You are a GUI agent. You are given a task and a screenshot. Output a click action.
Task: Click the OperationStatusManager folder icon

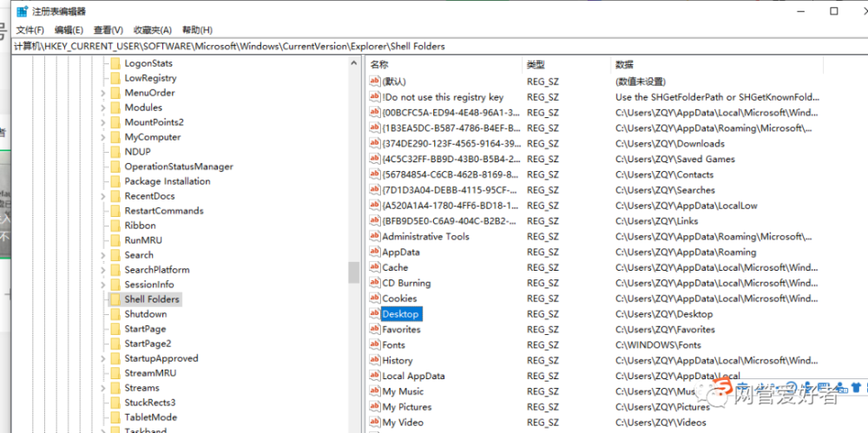click(115, 167)
